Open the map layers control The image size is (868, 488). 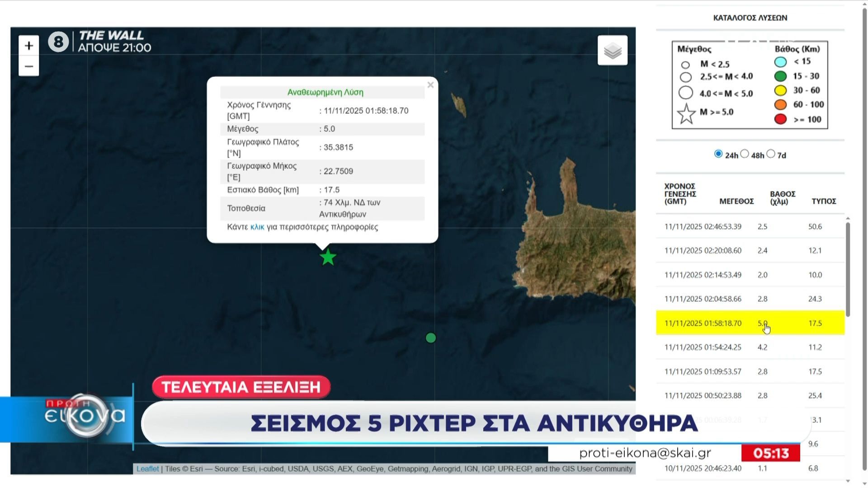pos(612,51)
